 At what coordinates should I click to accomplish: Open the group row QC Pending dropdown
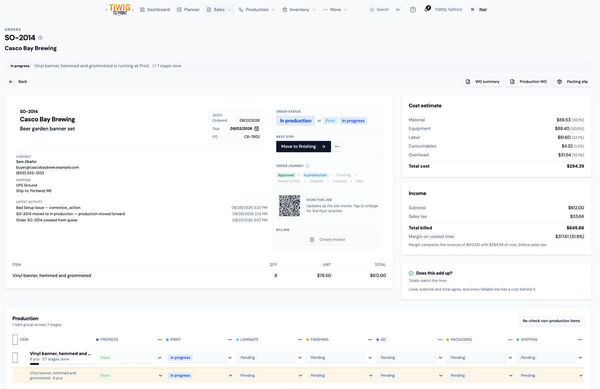pyautogui.click(x=410, y=358)
